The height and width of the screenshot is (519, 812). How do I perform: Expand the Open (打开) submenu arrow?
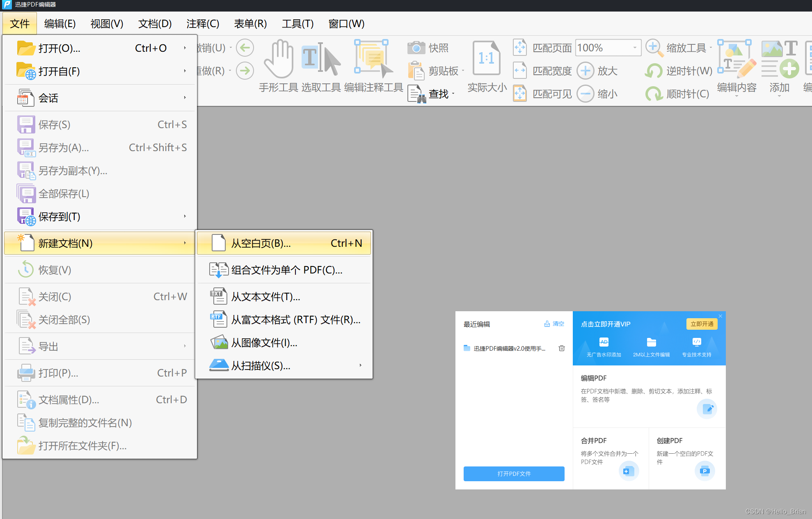coord(185,48)
